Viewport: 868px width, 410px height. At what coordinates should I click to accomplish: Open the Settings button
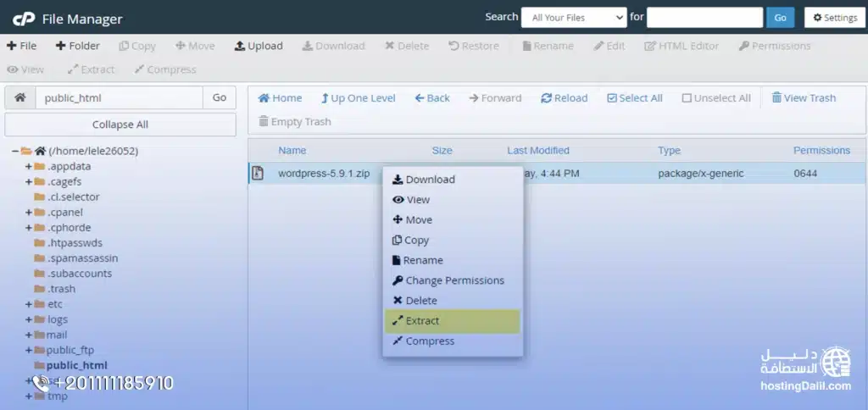point(835,18)
